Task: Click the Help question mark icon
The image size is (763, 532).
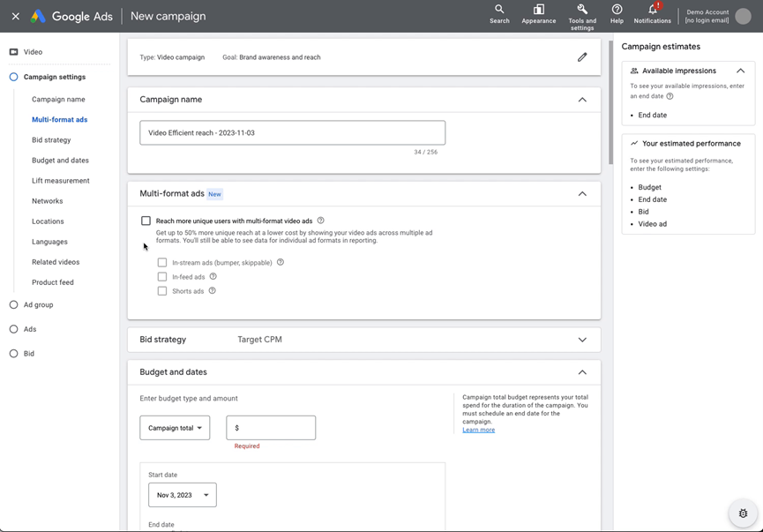Action: [x=617, y=9]
